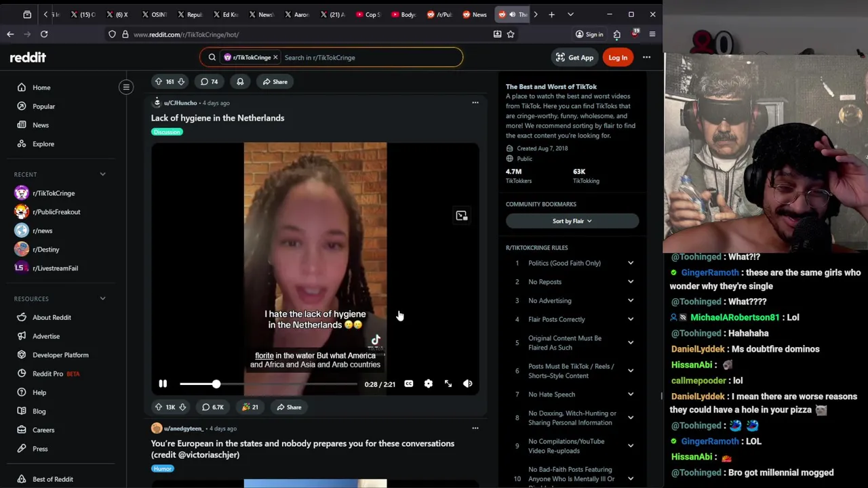Screen dimensions: 868x488
Task: Seek using the video progress slider handle
Action: [x=216, y=384]
